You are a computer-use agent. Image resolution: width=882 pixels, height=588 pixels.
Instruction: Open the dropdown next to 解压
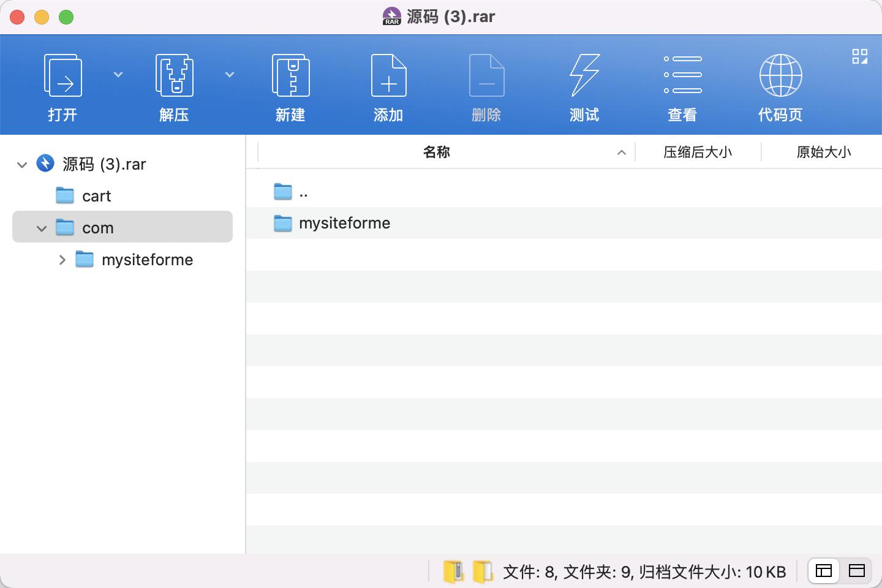click(x=230, y=74)
